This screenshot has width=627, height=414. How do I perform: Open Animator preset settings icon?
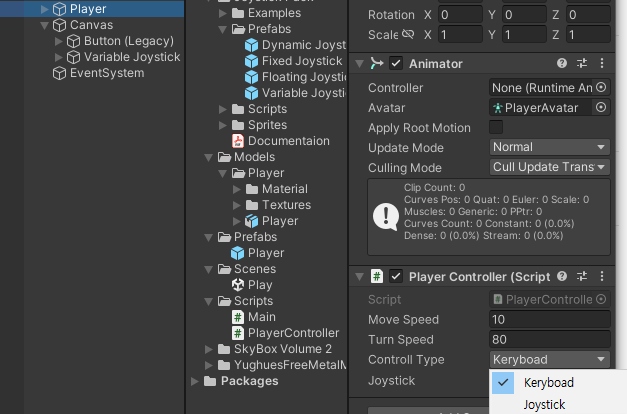[x=582, y=63]
